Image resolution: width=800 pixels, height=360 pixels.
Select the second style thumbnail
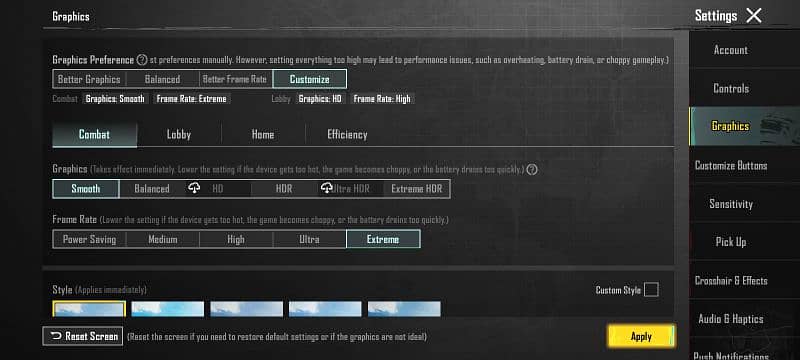[x=167, y=309]
